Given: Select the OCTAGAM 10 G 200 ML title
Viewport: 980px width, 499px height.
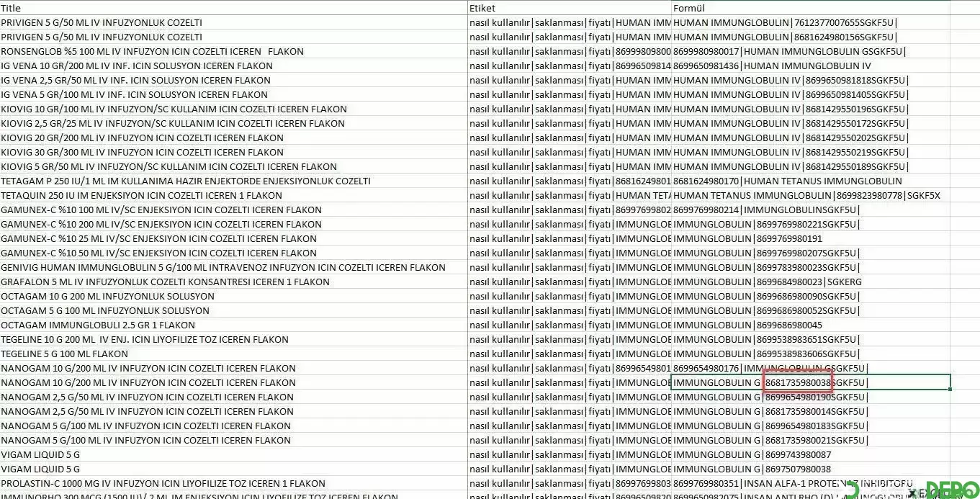Looking at the screenshot, I should (x=233, y=296).
